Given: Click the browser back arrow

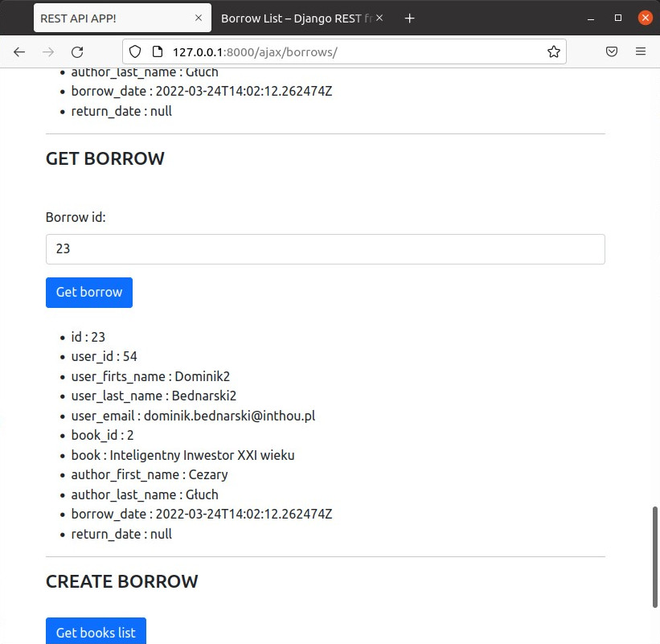Looking at the screenshot, I should click(x=19, y=51).
